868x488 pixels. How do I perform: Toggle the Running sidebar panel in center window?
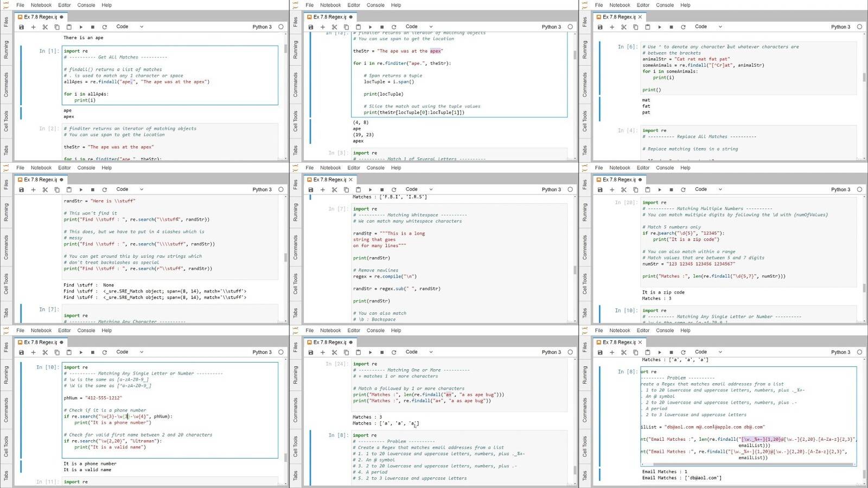click(x=295, y=212)
